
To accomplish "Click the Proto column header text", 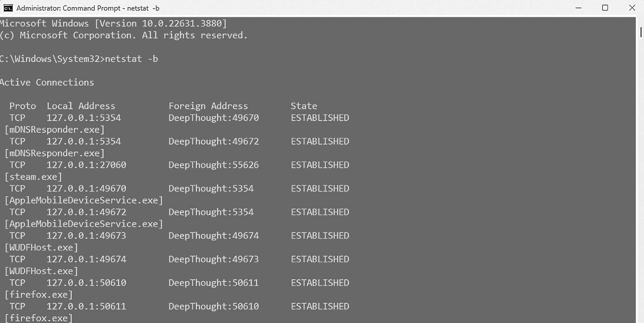I will (x=23, y=106).
